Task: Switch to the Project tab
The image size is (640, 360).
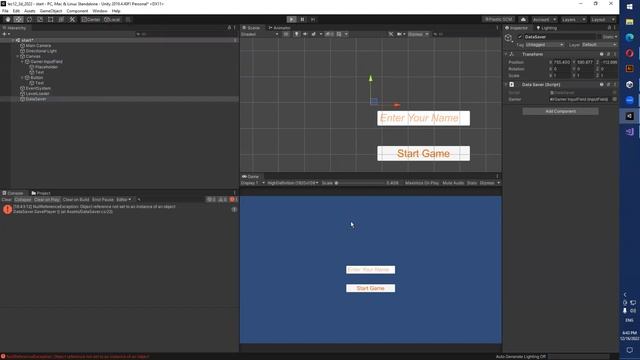Action: [x=40, y=193]
